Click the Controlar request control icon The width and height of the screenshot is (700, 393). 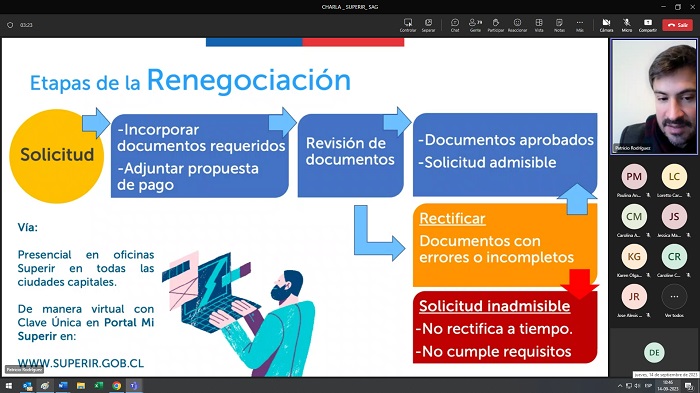[x=408, y=25]
